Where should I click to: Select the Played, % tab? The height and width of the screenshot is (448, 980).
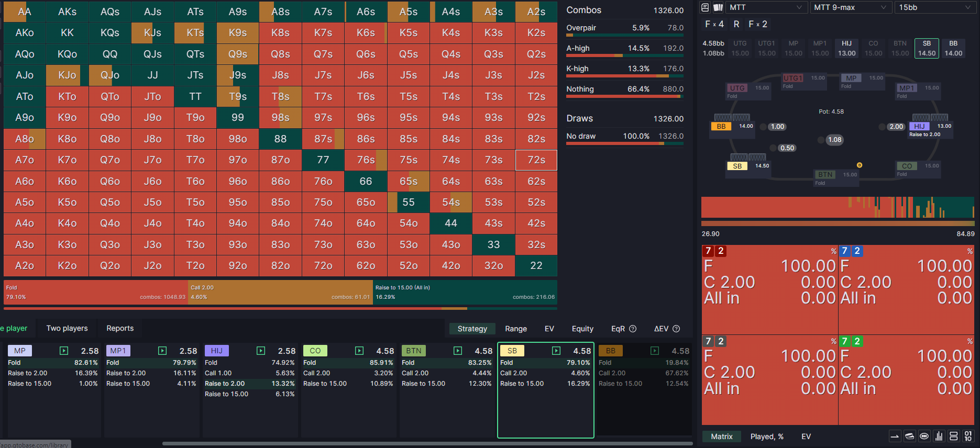coord(767,436)
